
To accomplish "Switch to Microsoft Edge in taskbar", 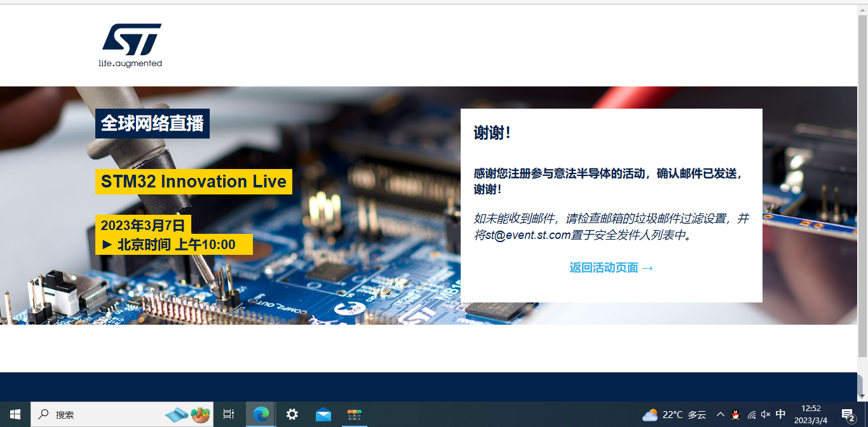I will pyautogui.click(x=261, y=414).
